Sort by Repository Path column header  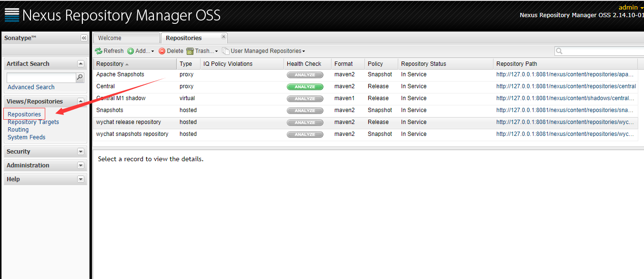565,64
